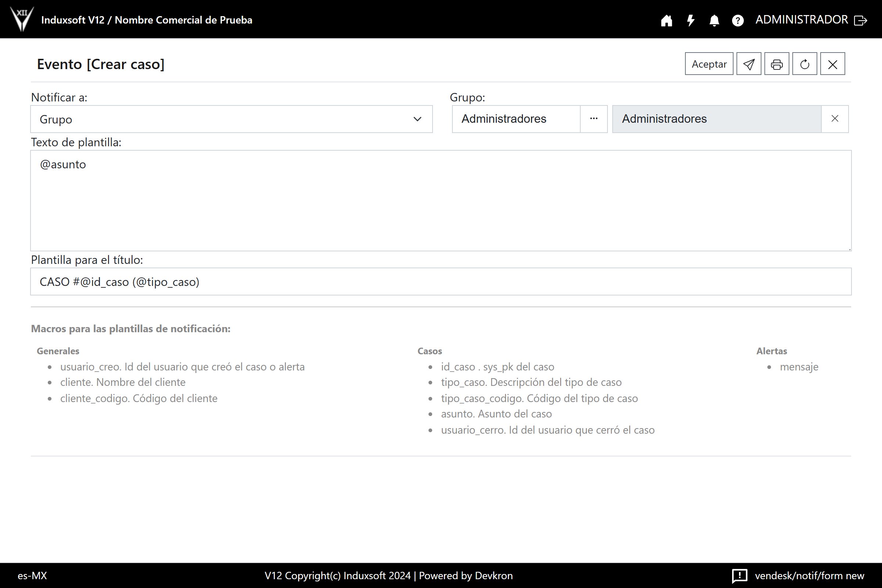
Task: Clear the selected Administradores group
Action: click(x=834, y=119)
